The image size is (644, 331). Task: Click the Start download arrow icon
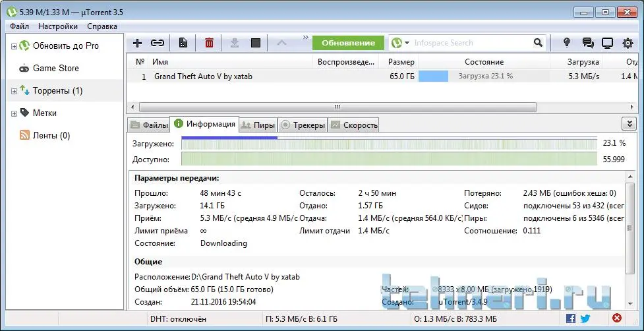(x=235, y=43)
